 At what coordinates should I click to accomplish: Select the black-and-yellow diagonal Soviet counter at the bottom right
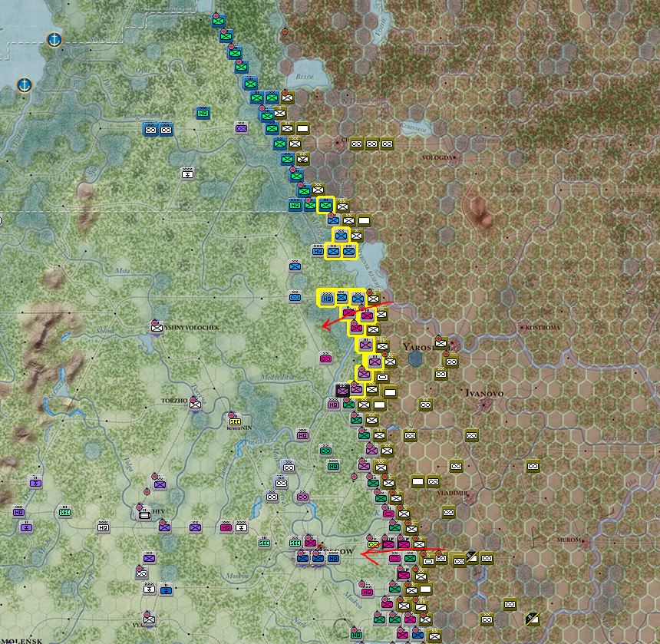click(x=533, y=619)
